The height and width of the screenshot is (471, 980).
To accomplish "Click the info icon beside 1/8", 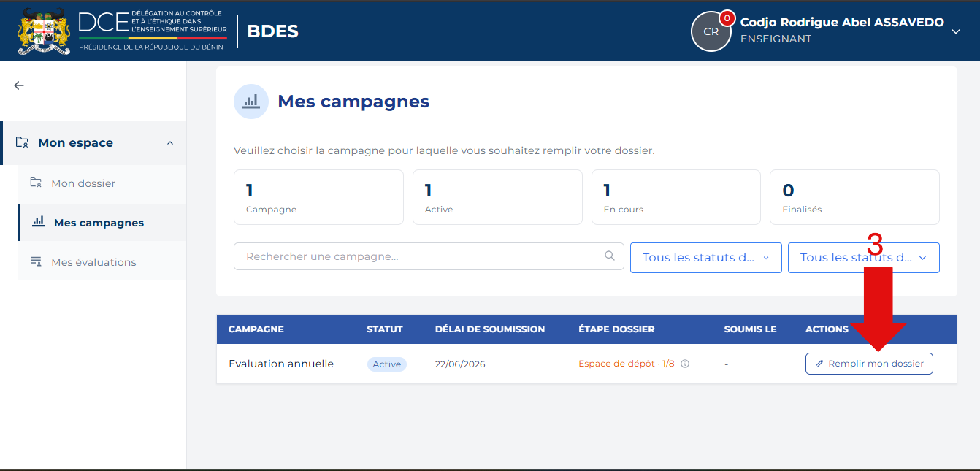I will pos(685,364).
